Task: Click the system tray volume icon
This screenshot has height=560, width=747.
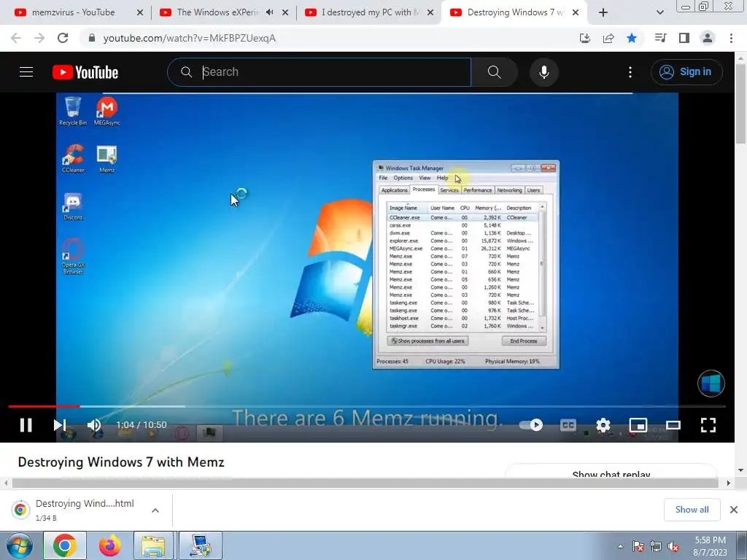Action: [x=673, y=546]
